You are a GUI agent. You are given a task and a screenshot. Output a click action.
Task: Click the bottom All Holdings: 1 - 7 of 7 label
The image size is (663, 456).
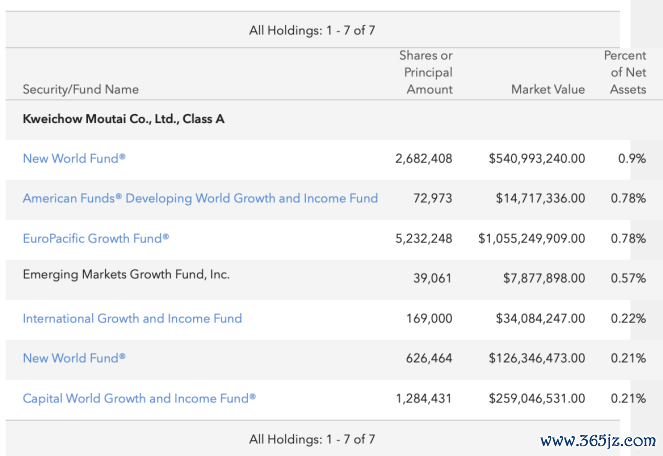(312, 439)
